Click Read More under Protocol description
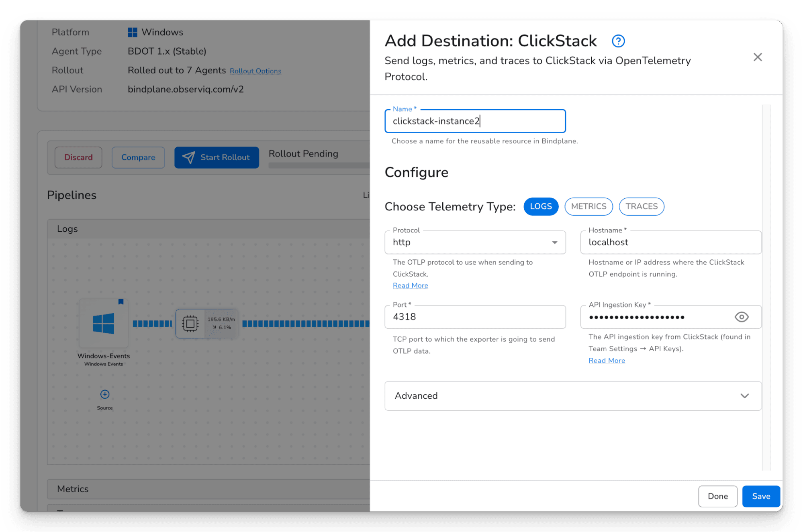 coord(410,285)
